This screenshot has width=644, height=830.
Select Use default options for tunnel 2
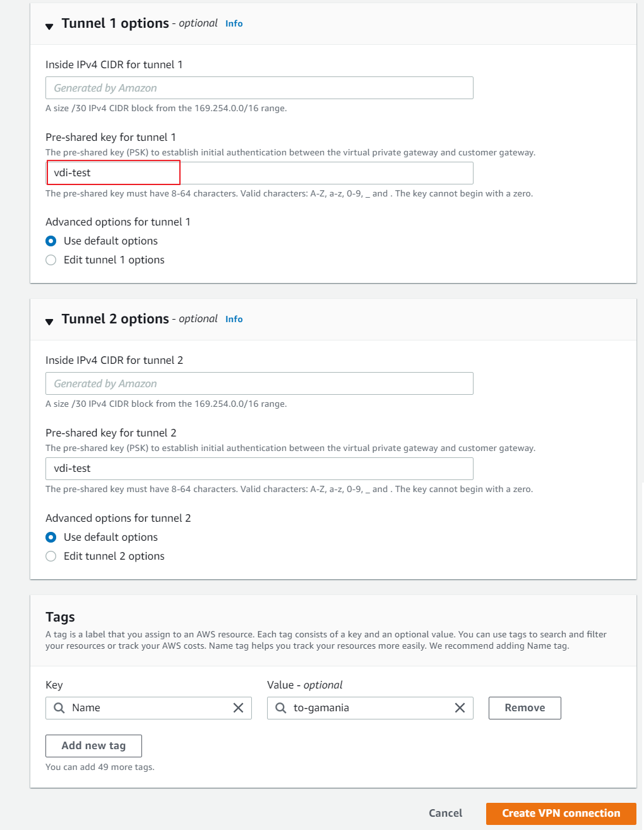pyautogui.click(x=51, y=537)
